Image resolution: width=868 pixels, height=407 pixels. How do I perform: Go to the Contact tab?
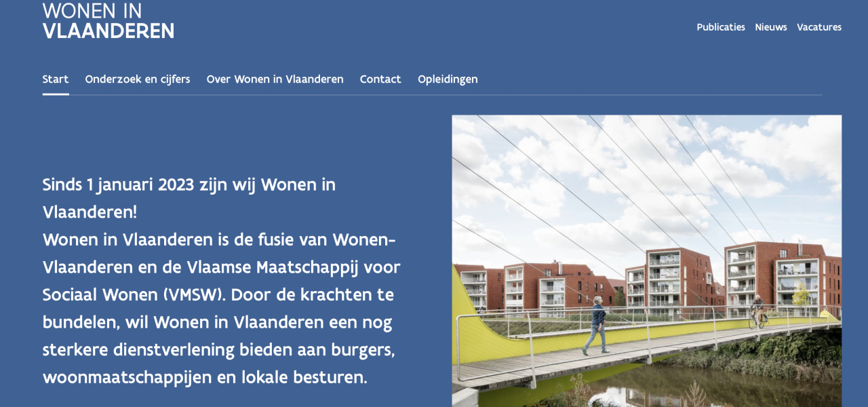380,79
